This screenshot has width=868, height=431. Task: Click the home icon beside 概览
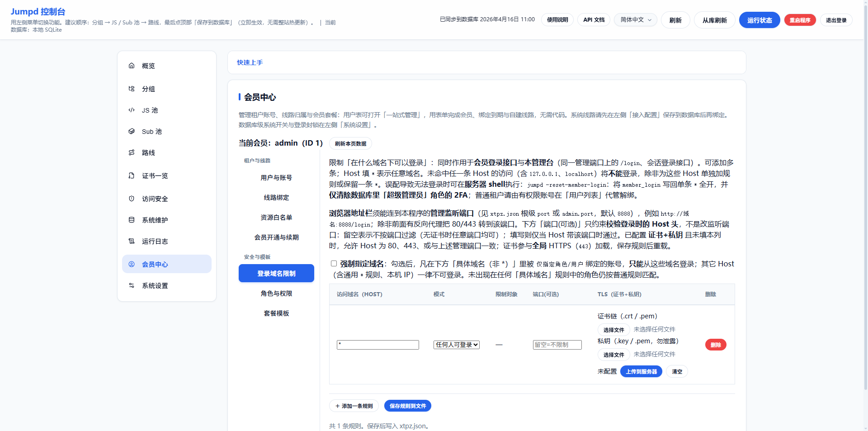[132, 66]
